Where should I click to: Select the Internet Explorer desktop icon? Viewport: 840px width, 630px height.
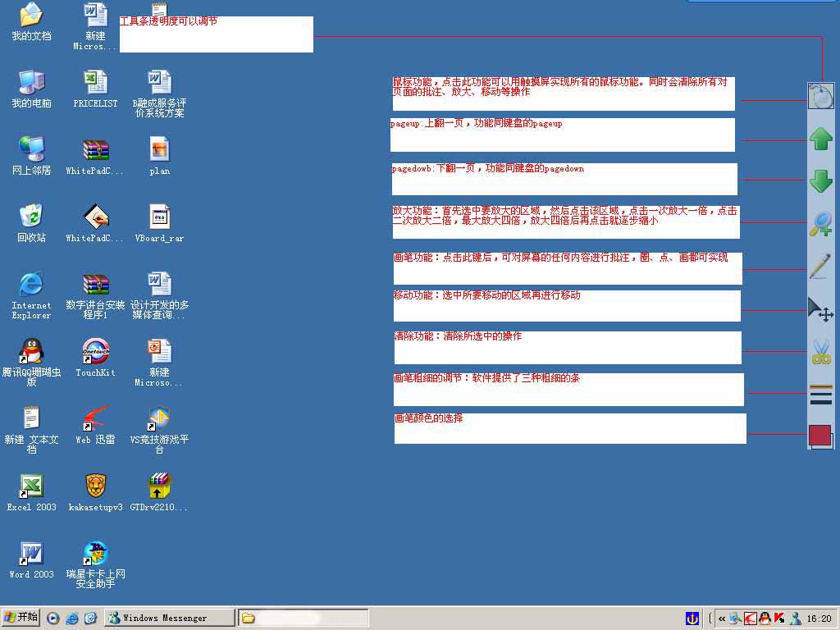[31, 285]
